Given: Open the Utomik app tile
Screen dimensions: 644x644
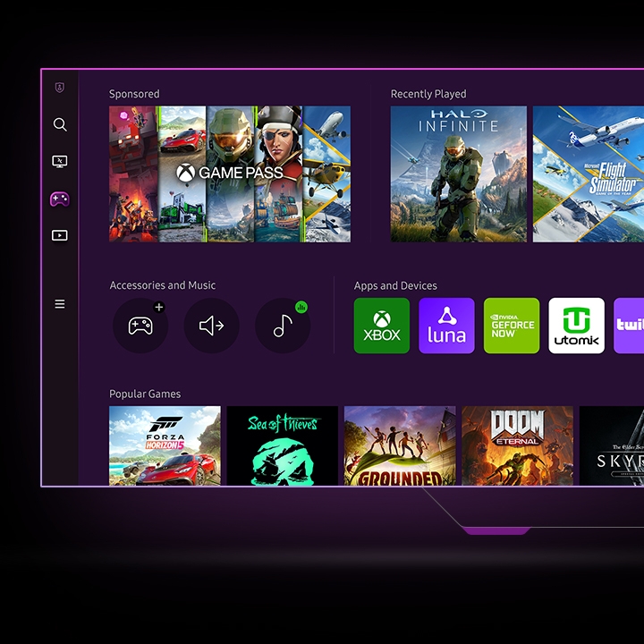Looking at the screenshot, I should [x=576, y=326].
